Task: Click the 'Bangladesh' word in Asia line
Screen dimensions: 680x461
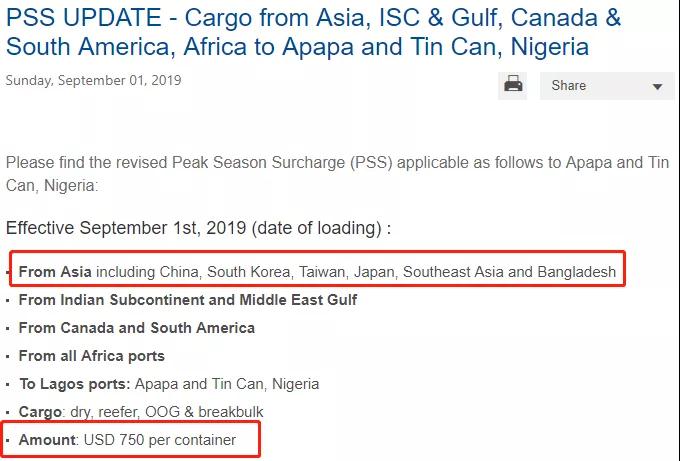Action: pos(577,272)
